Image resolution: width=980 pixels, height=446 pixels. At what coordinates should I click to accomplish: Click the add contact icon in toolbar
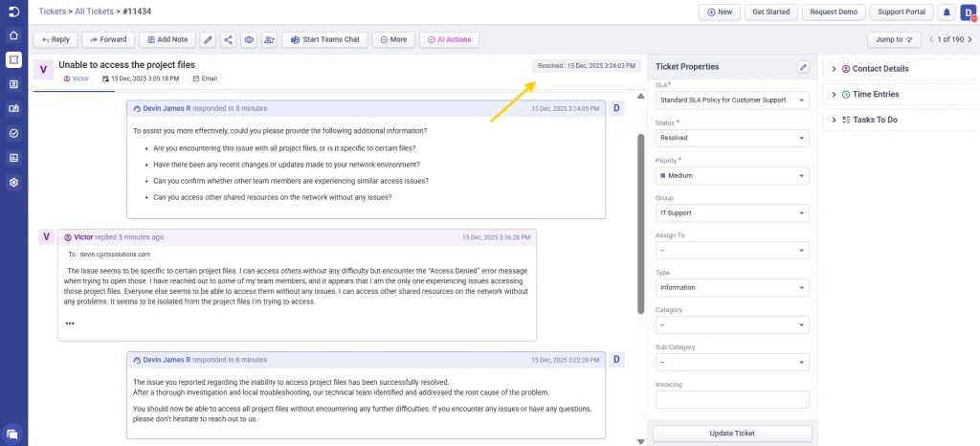point(269,40)
